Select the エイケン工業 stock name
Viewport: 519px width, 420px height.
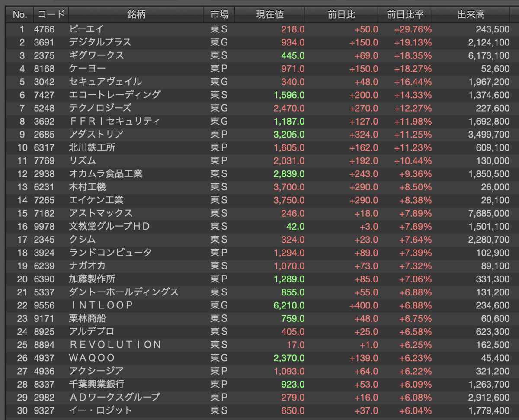(96, 200)
